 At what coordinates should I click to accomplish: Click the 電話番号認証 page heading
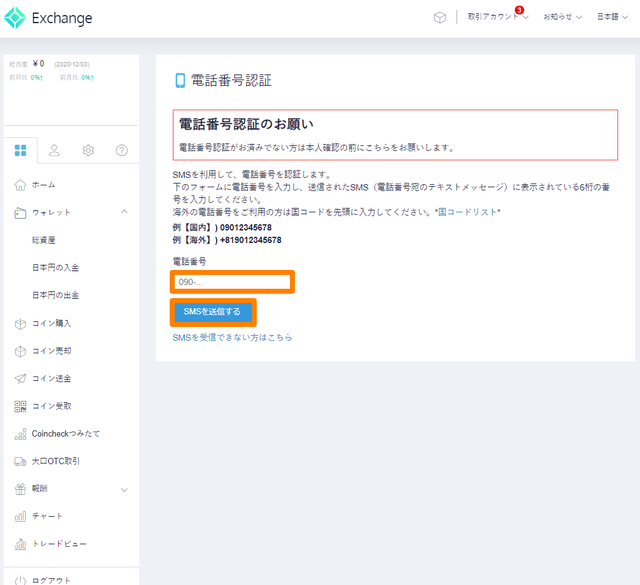click(231, 80)
